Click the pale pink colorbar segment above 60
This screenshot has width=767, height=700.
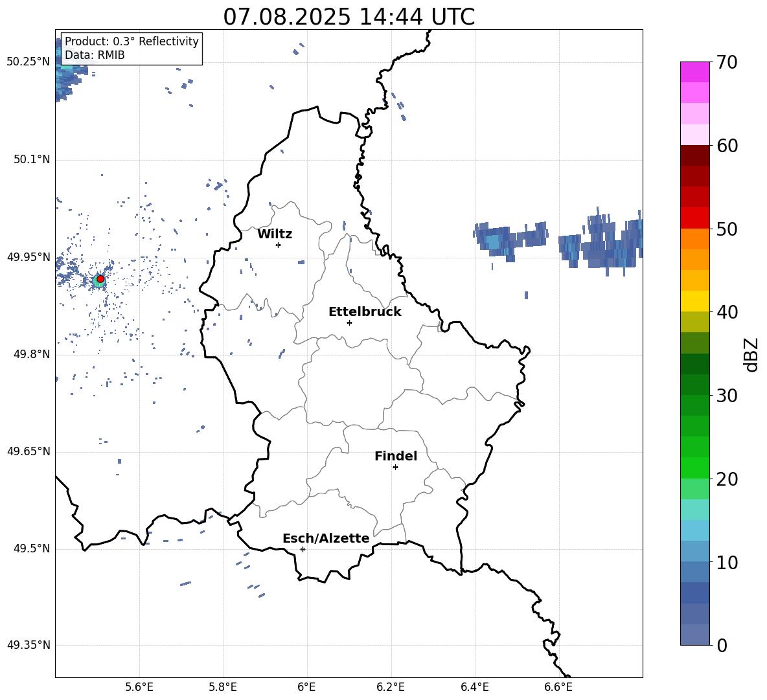(694, 135)
